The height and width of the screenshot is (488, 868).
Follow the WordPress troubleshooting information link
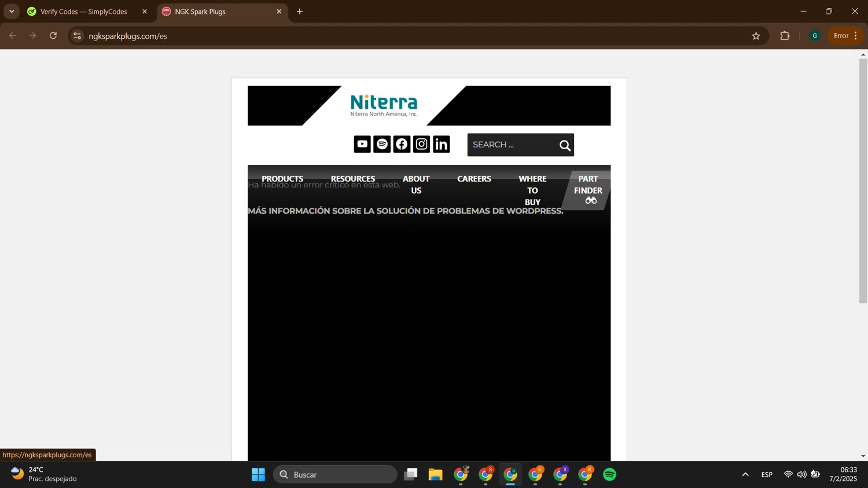[x=406, y=211]
